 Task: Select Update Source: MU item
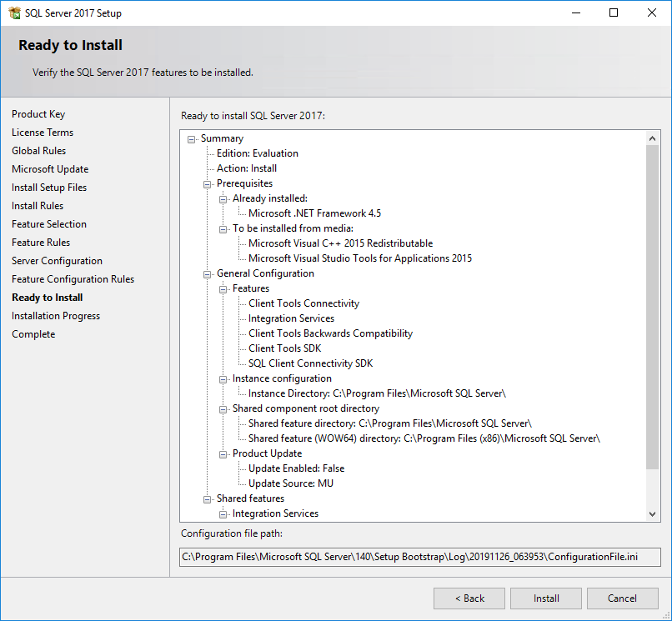(x=291, y=483)
